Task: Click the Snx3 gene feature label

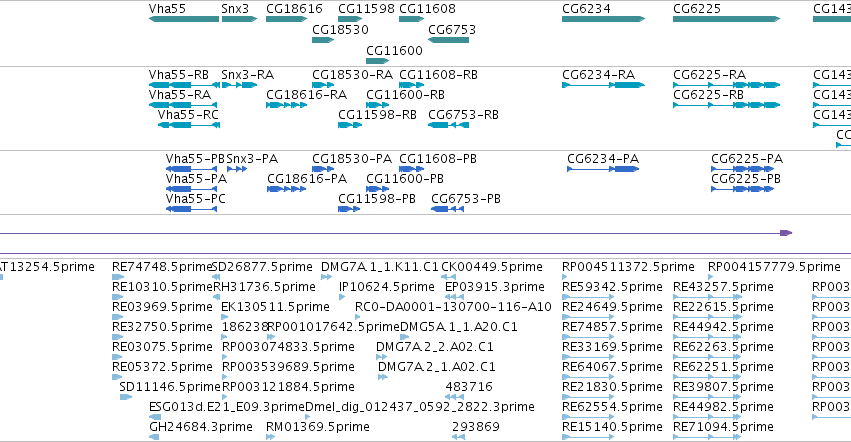Action: (x=235, y=9)
